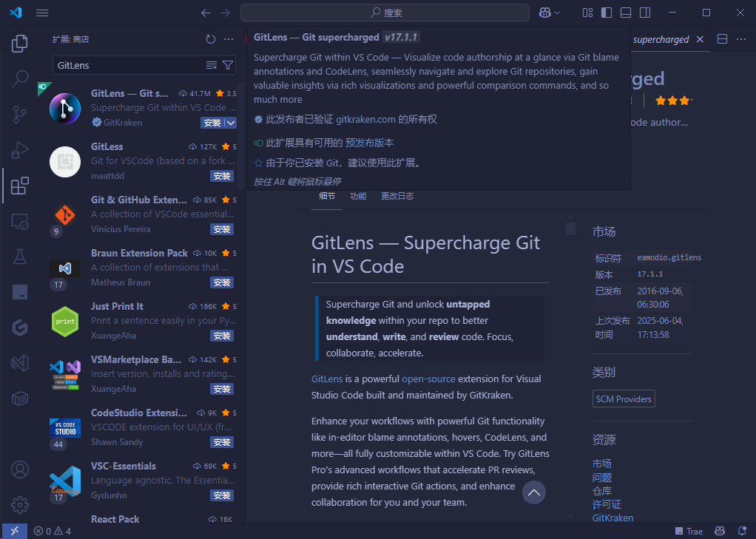Switch to the 功能 tab
Screen dimensions: 756x539
[x=358, y=196]
